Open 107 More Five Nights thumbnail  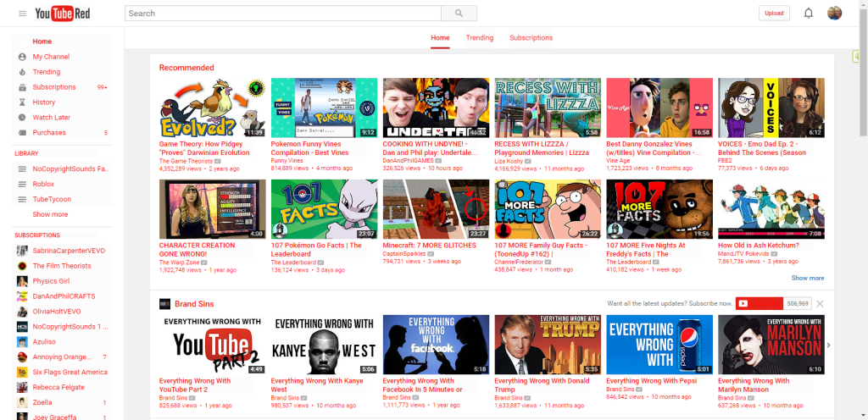(x=659, y=209)
